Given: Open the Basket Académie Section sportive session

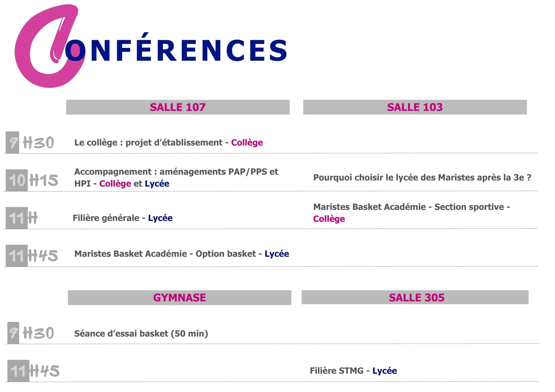Looking at the screenshot, I should pos(411,213).
